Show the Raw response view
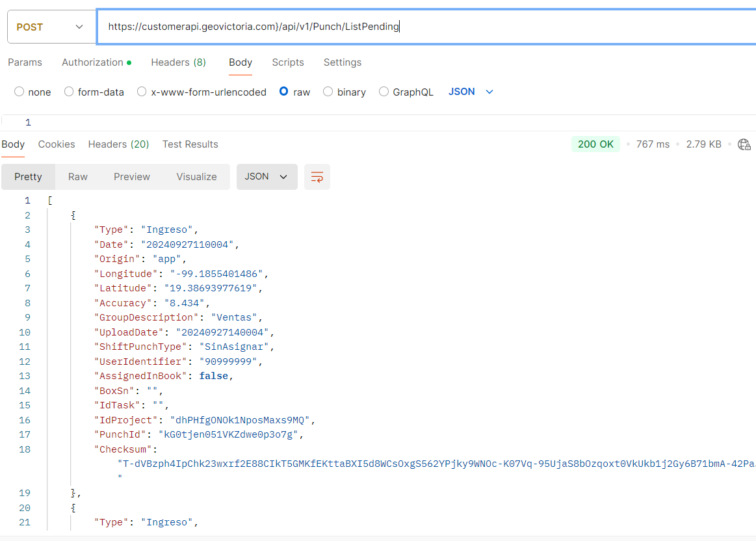This screenshot has width=756, height=541. pos(78,177)
